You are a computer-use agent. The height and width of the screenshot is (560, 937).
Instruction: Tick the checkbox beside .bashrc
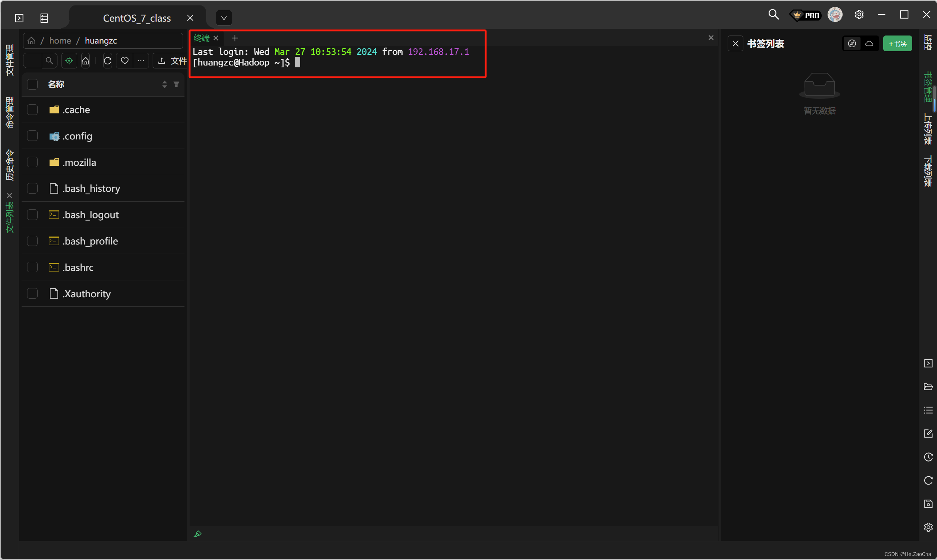(x=33, y=267)
